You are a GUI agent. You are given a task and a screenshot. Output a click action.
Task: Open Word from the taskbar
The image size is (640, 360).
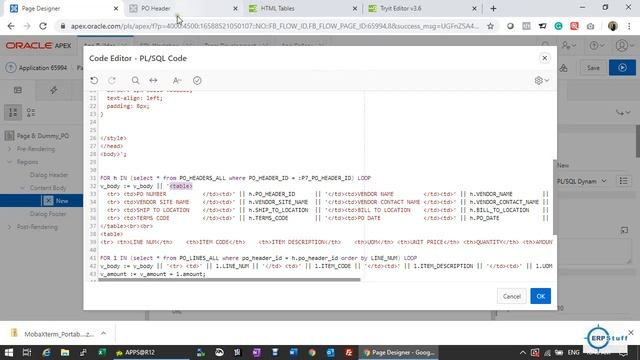[x=293, y=352]
